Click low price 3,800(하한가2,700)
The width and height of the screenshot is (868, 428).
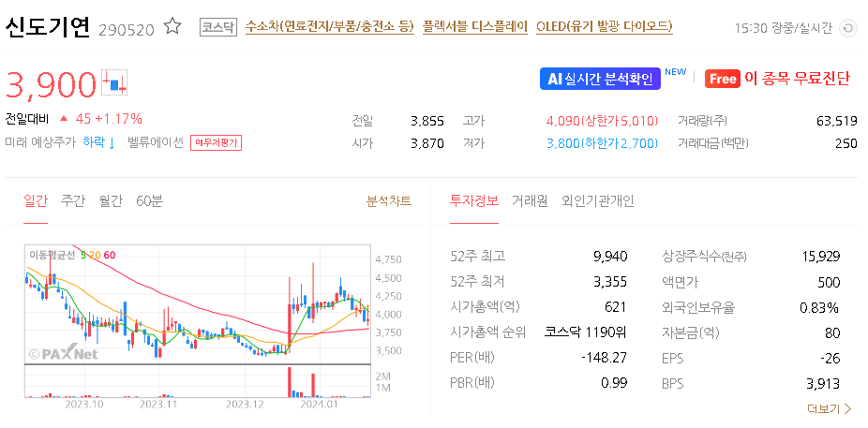point(603,143)
